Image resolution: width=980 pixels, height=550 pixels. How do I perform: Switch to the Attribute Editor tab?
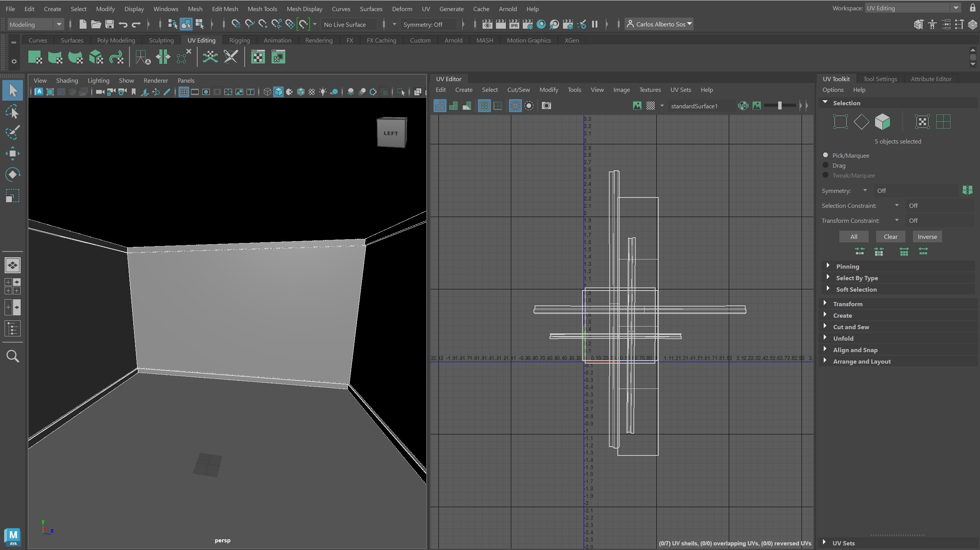(931, 79)
